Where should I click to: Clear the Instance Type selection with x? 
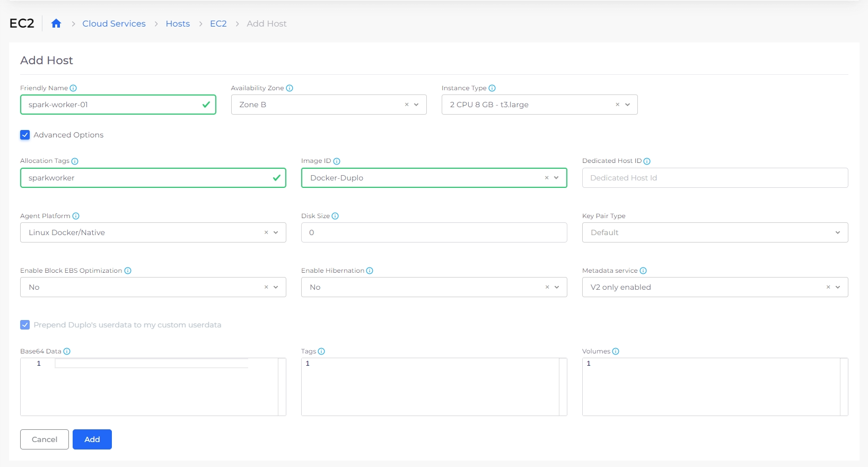[x=617, y=105]
